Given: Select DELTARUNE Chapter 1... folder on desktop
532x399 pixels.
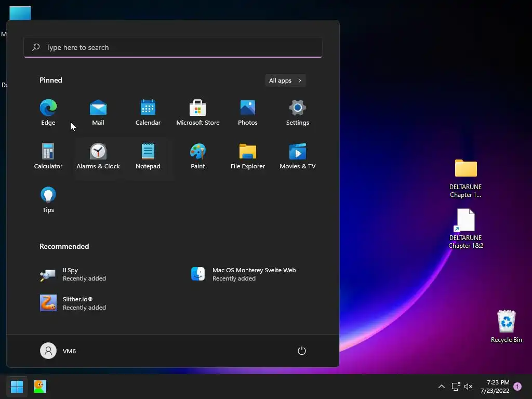Looking at the screenshot, I should point(465,179).
